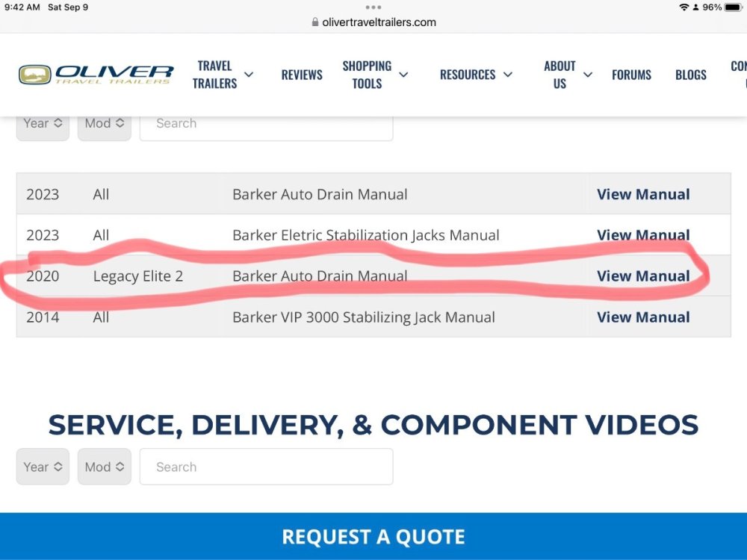Click the Oliver Travel Trailers logo
The width and height of the screenshot is (747, 560).
pyautogui.click(x=96, y=75)
